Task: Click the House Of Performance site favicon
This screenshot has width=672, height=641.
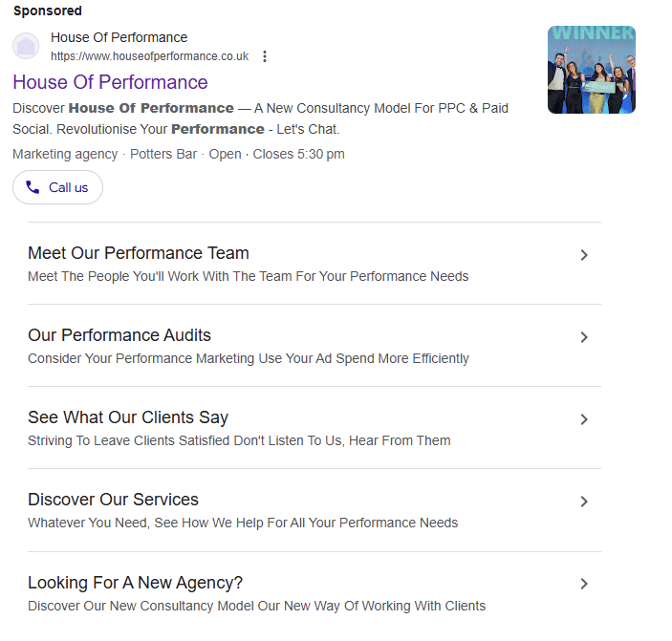Action: [26, 46]
